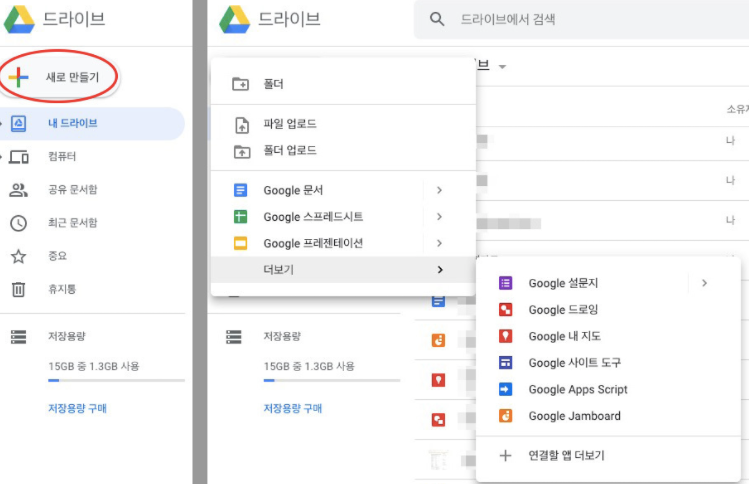Viewport: 749px width, 484px height.
Task: Open the 최근 문서함 clock icon
Action: click(x=19, y=223)
